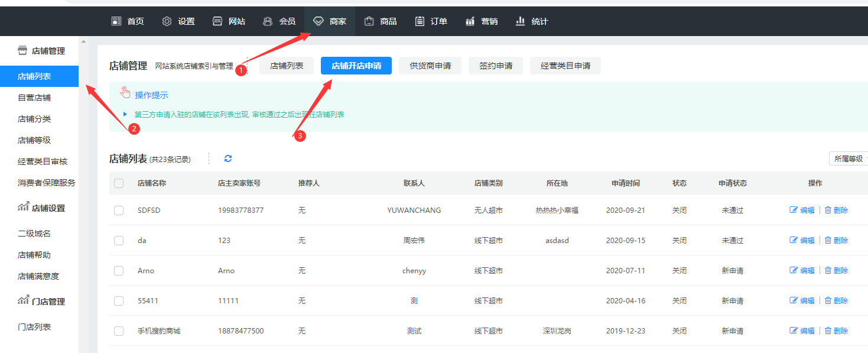868x353 pixels.
Task: Click the 首页 home icon in top bar
Action: tap(116, 21)
